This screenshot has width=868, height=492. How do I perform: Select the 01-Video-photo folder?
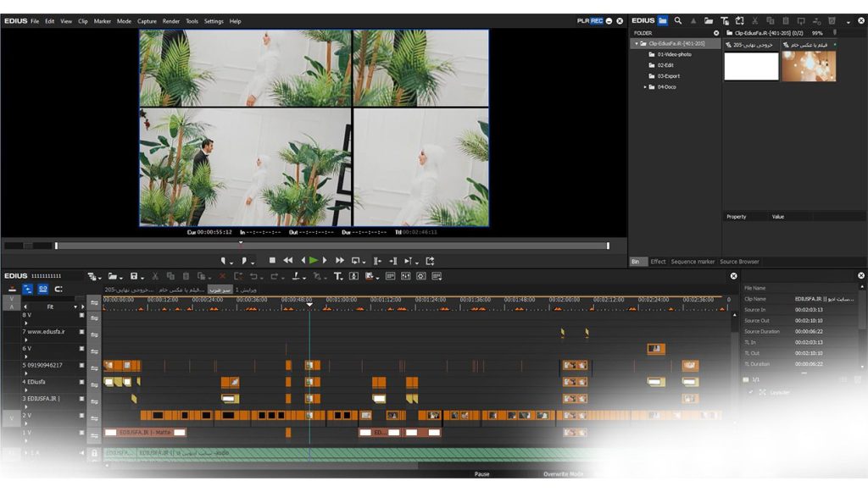point(674,54)
